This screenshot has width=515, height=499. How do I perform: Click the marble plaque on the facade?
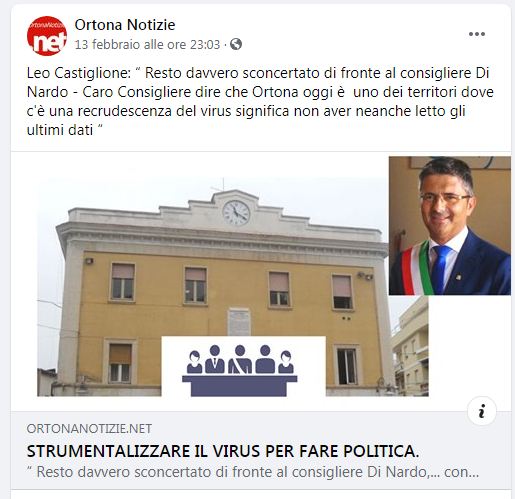click(x=239, y=322)
